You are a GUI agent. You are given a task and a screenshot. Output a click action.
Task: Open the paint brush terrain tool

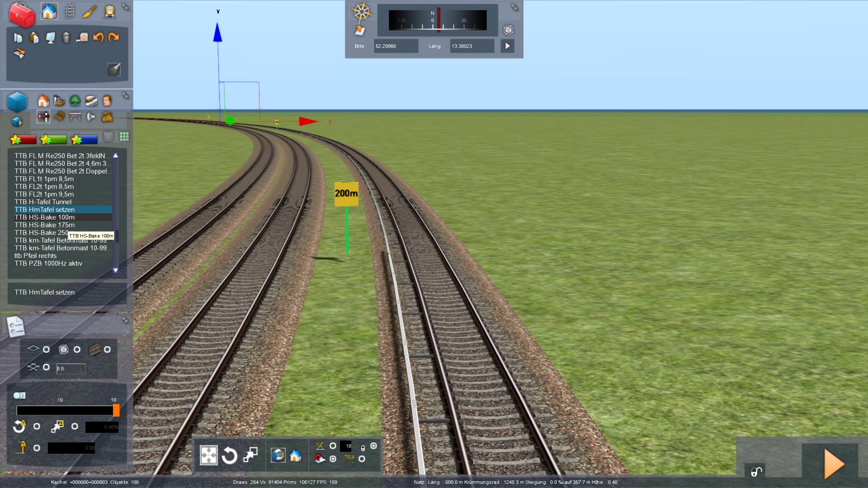[90, 11]
